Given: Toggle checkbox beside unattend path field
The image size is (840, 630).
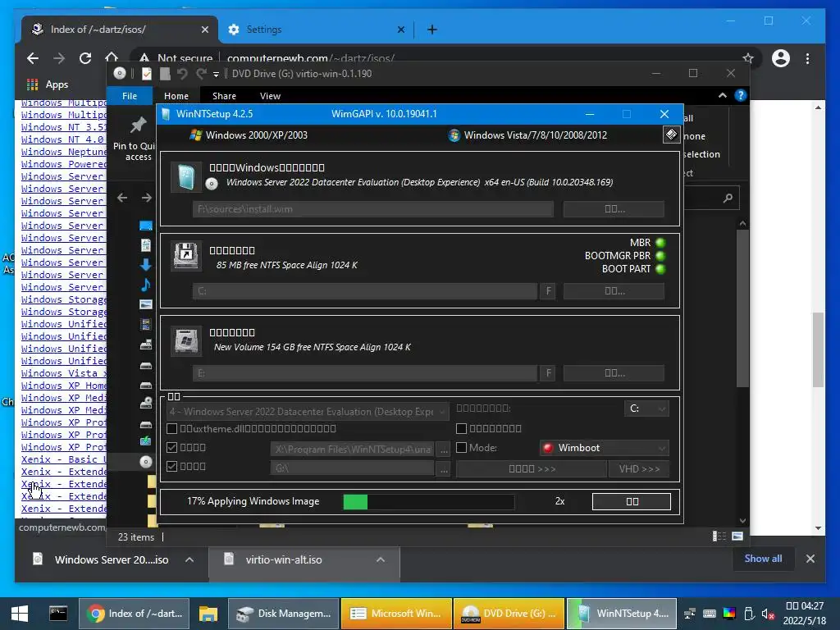Looking at the screenshot, I should 172,447.
